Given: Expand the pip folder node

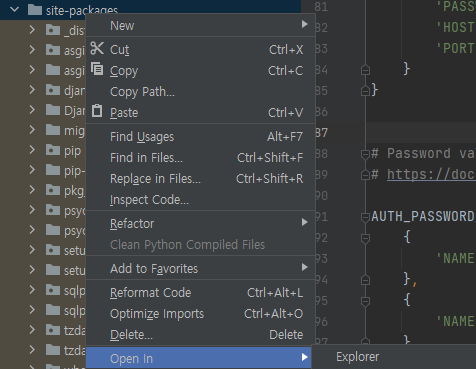Looking at the screenshot, I should (x=32, y=150).
